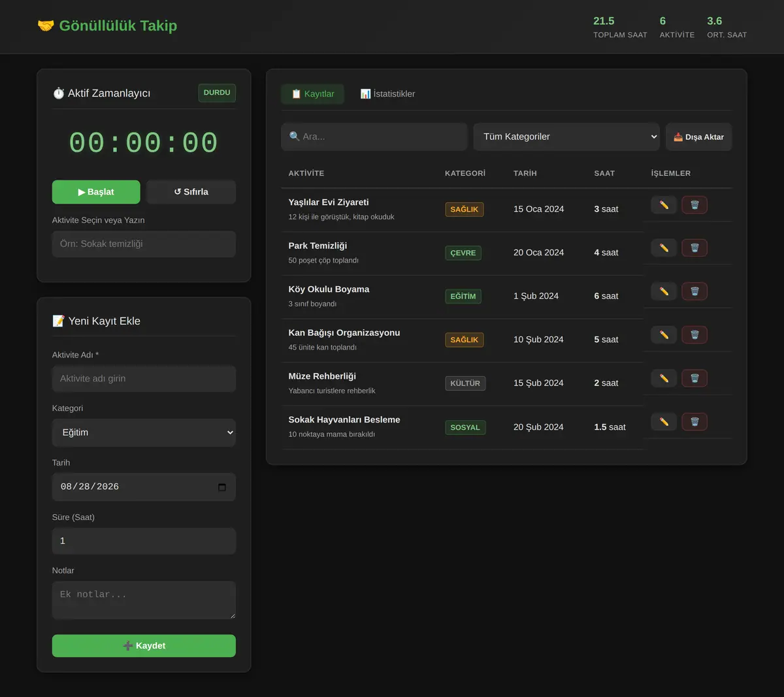Screen dimensions: 784x697
Task: Click the KÜLTÜR category badge
Action: pos(465,383)
